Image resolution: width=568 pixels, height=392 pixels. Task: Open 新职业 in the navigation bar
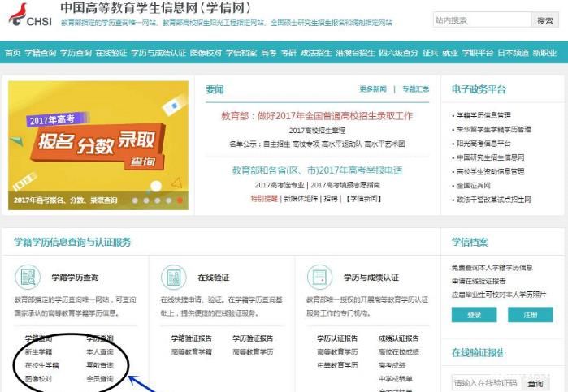click(x=544, y=53)
